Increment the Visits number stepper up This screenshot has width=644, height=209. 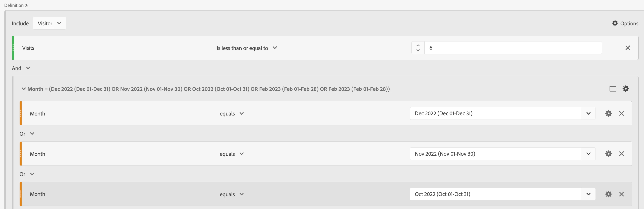(418, 45)
